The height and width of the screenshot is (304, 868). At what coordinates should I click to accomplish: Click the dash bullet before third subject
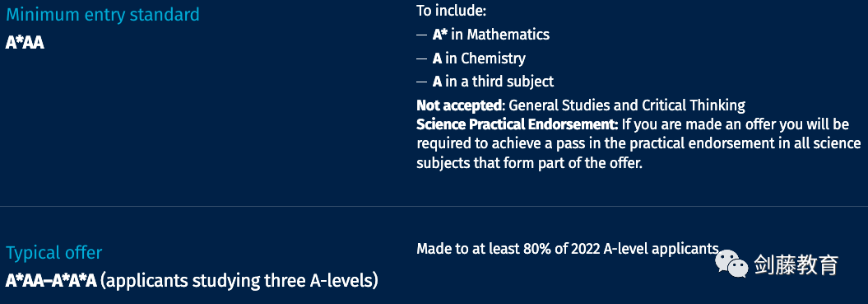point(422,82)
